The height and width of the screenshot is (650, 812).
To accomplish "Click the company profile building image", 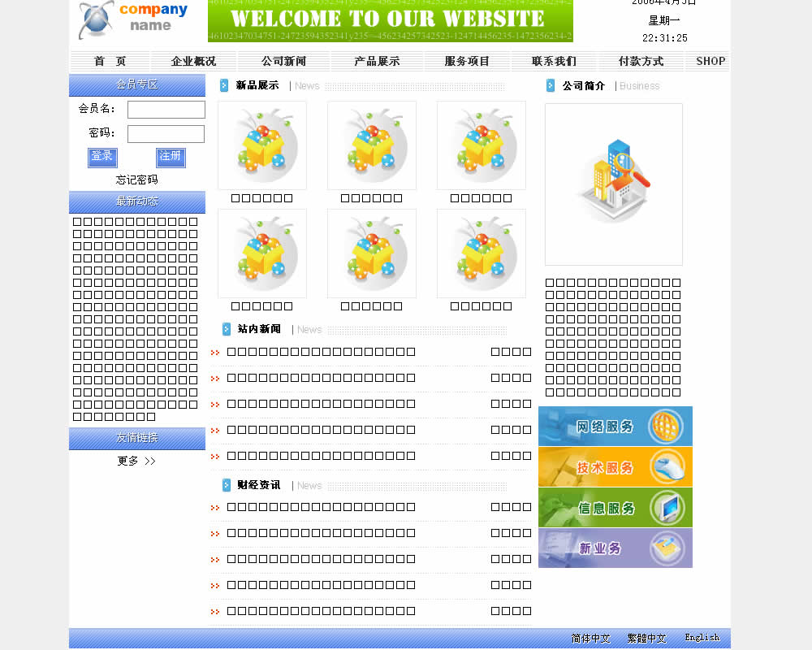I will (x=613, y=184).
